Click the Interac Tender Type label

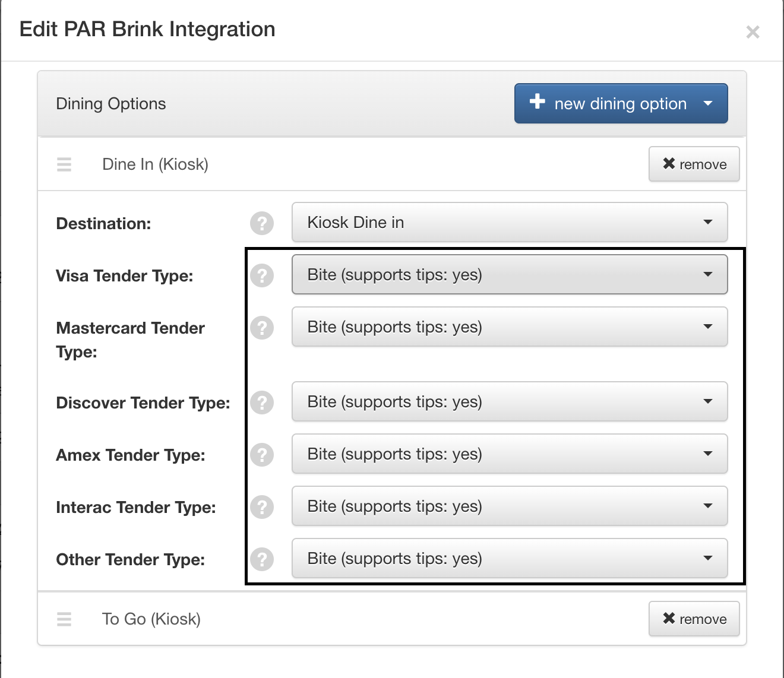pos(136,508)
